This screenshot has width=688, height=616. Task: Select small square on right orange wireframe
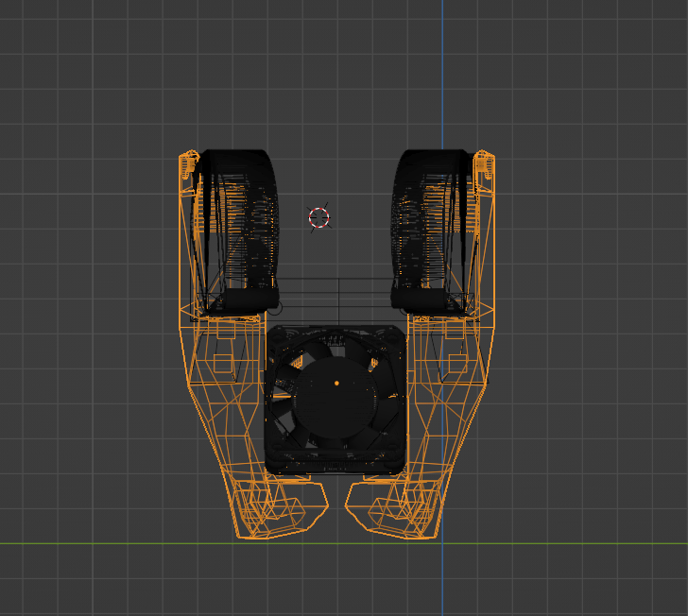point(457,364)
